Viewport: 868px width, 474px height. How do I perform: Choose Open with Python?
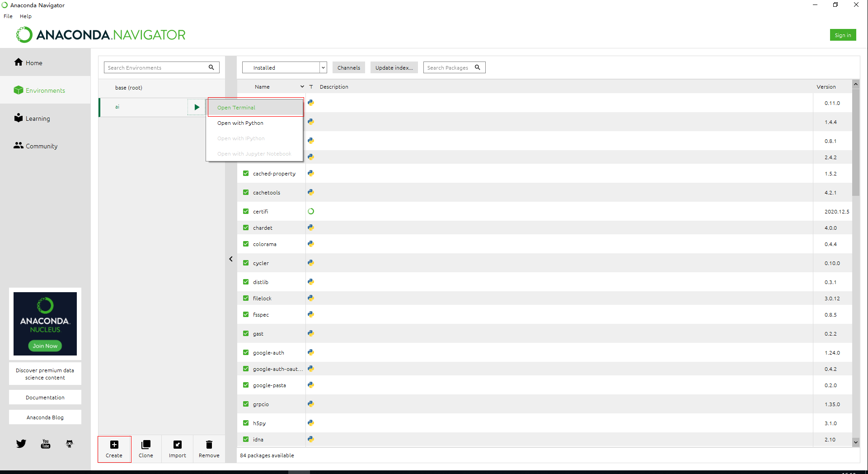click(x=255, y=123)
